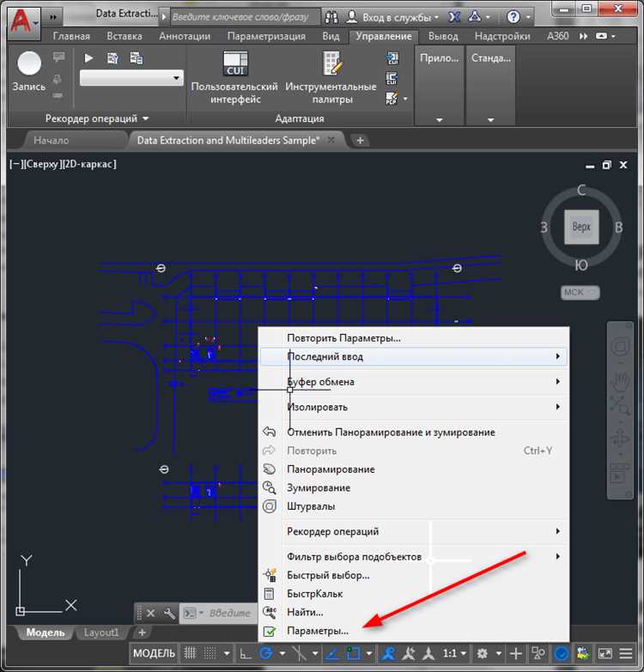Select Зумирование in context menu
Image resolution: width=644 pixels, height=672 pixels.
(414, 487)
